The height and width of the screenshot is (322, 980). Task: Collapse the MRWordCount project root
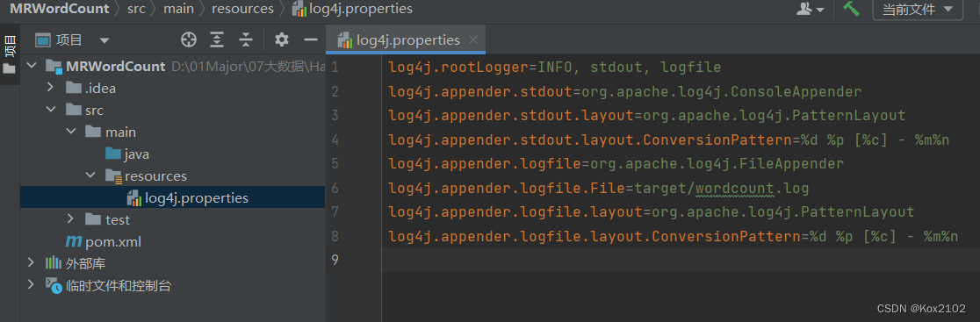coord(32,66)
